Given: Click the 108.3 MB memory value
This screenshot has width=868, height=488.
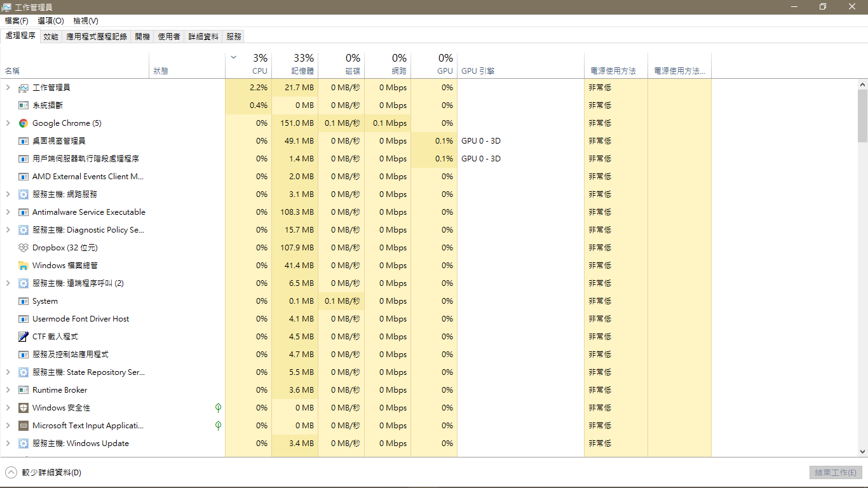Looking at the screenshot, I should click(297, 212).
